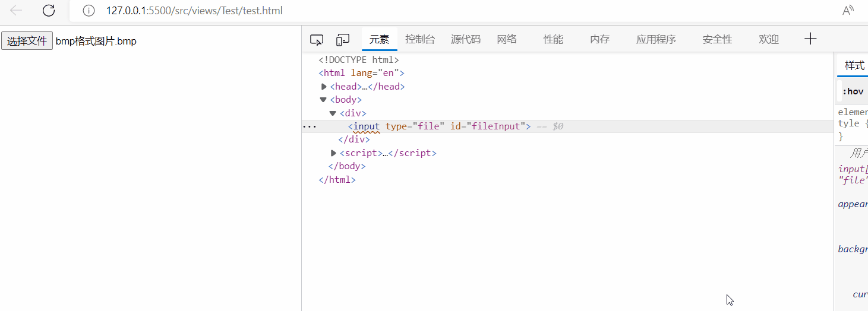The image size is (868, 311).
Task: Toggle device emulation icon
Action: tap(343, 40)
